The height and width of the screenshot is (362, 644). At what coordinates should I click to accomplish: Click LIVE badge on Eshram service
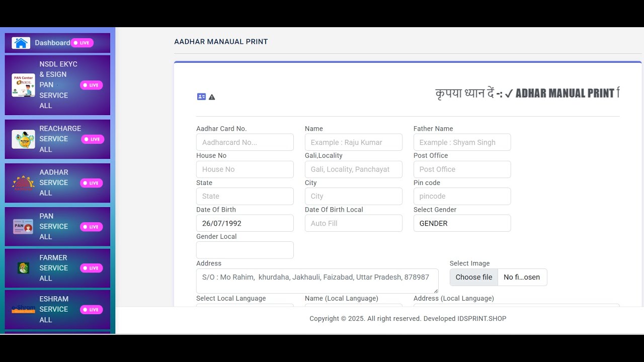(x=91, y=310)
